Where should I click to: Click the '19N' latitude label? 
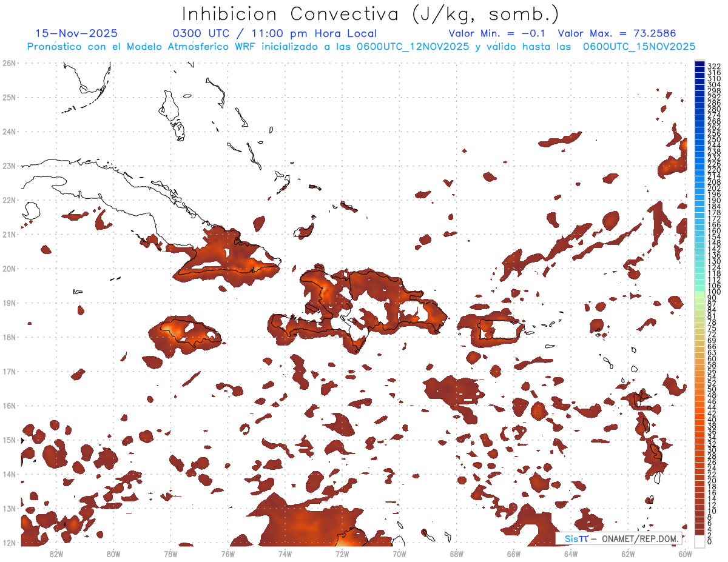[x=8, y=303]
